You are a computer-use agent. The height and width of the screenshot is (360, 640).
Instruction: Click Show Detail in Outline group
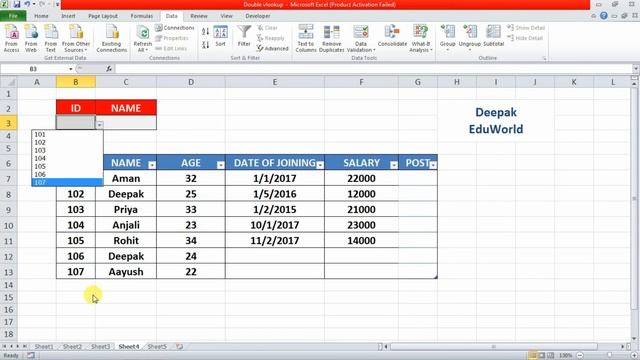[x=526, y=28]
